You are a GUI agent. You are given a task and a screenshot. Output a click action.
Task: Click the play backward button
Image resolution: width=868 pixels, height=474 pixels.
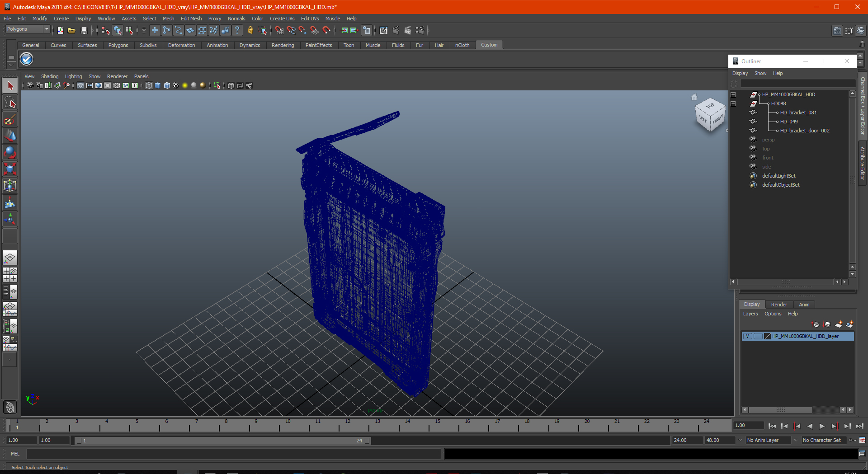(x=810, y=426)
